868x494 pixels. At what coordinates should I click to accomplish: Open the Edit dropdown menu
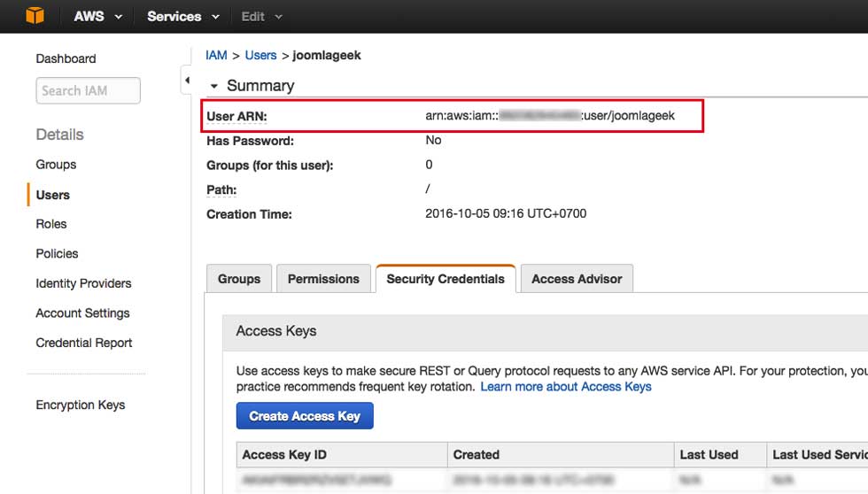[x=262, y=17]
